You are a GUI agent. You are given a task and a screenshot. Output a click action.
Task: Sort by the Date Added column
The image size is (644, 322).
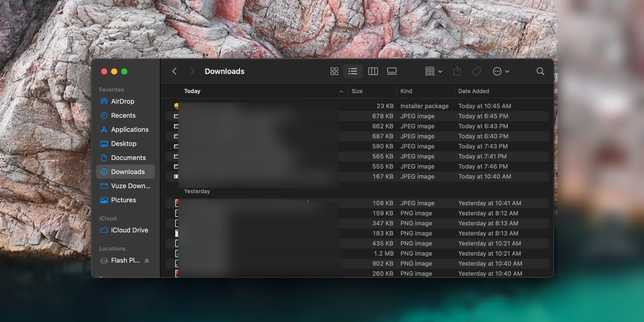click(x=473, y=91)
